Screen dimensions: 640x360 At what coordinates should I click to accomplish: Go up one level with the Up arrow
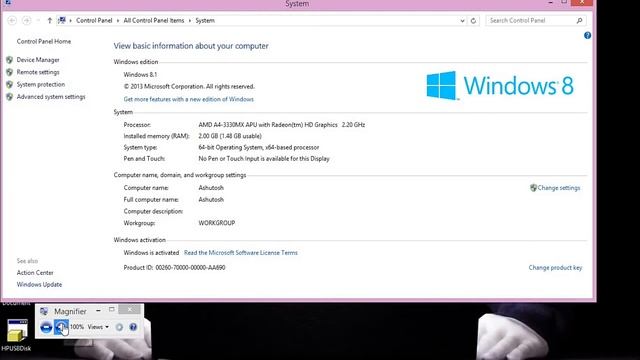coord(49,20)
